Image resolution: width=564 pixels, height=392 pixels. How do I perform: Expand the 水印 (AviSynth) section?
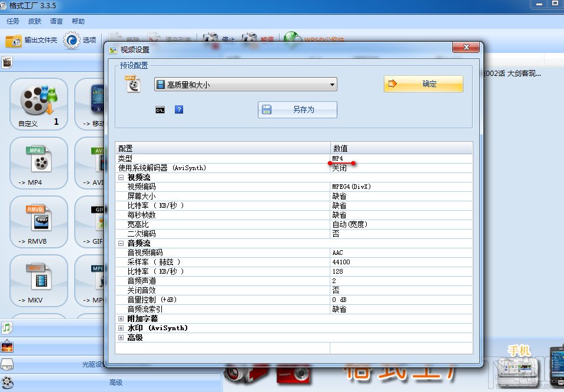(x=121, y=328)
